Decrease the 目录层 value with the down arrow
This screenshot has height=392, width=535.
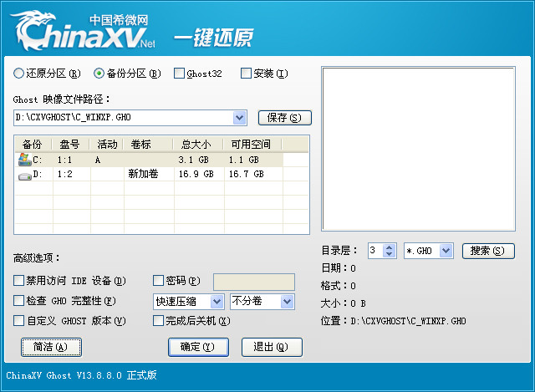389,254
